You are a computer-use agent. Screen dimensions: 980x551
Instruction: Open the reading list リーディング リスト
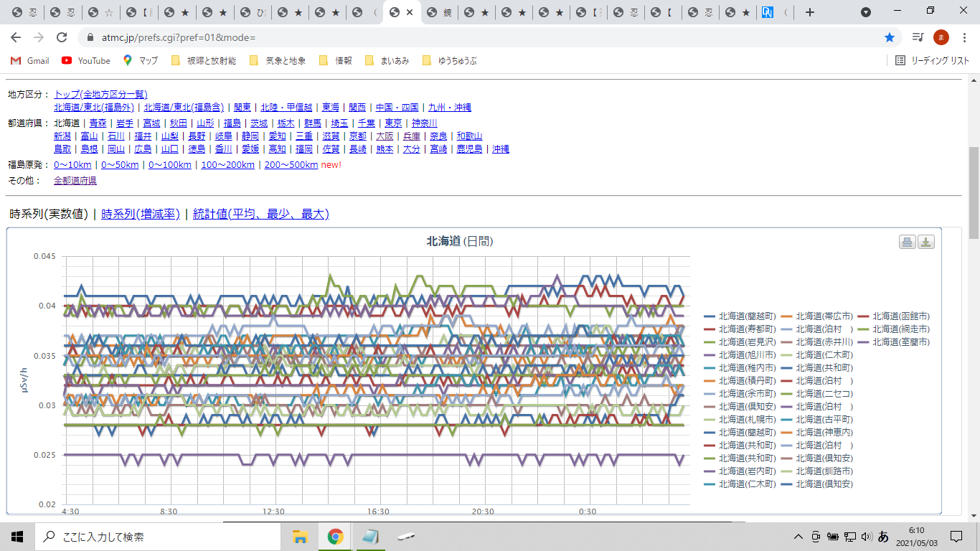(933, 61)
